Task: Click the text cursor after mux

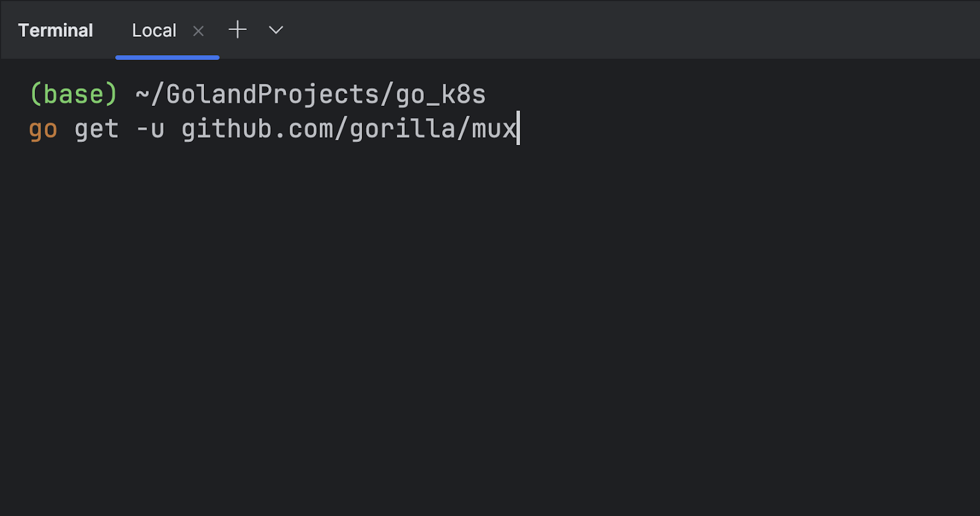Action: 518,128
